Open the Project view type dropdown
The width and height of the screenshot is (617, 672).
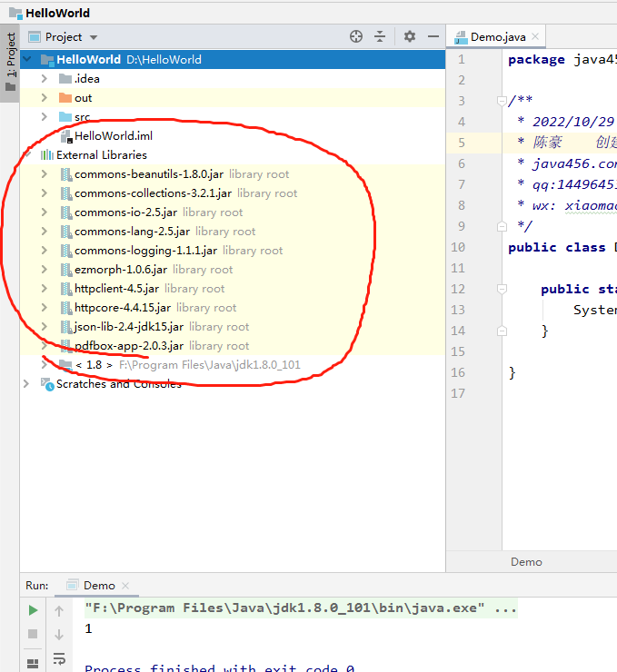(x=94, y=38)
